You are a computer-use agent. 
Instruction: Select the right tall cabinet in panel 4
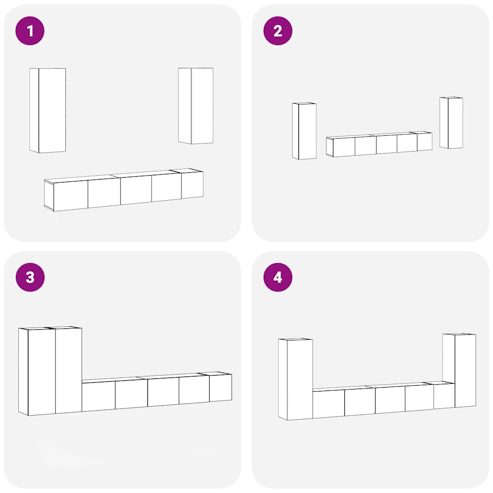pyautogui.click(x=459, y=370)
